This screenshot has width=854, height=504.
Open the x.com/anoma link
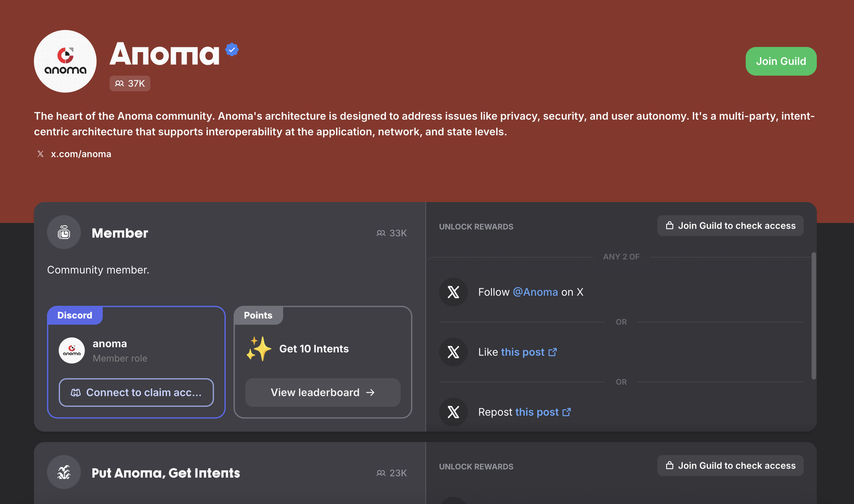coord(81,154)
